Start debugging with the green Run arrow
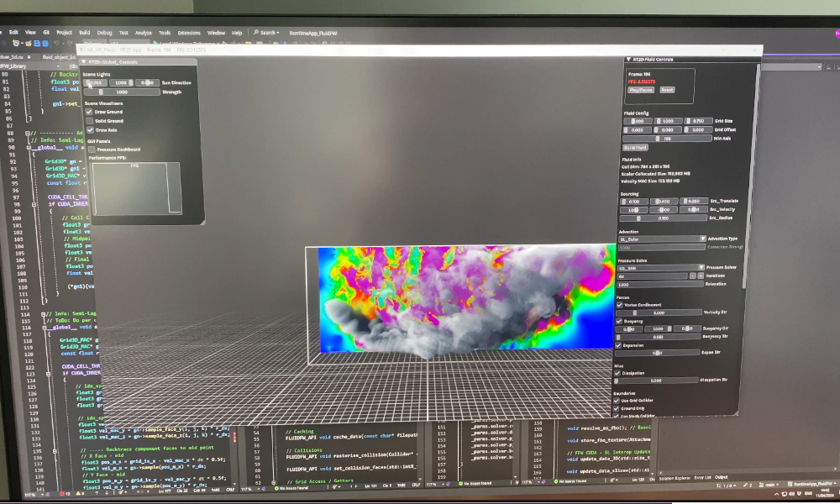 click(x=154, y=40)
